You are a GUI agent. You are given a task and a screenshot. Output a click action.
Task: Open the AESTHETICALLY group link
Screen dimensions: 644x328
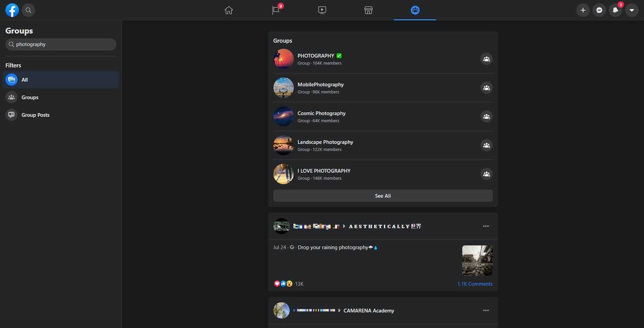coord(385,226)
